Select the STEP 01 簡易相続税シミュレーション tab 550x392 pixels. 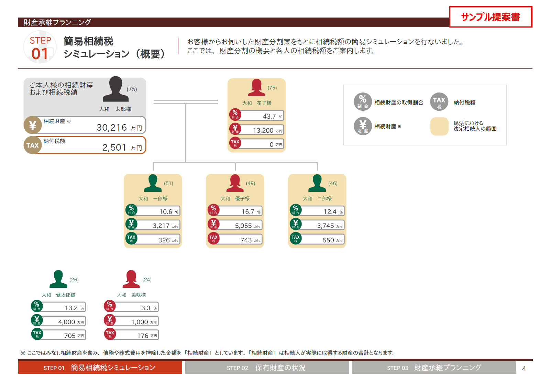coord(100,368)
